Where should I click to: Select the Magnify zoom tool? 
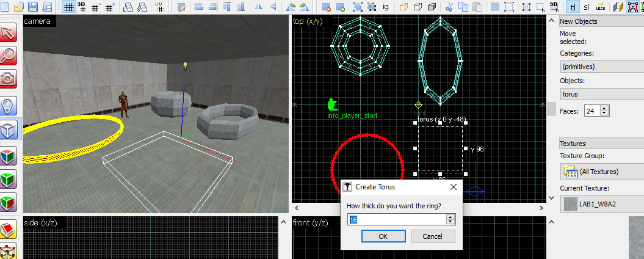click(9, 55)
